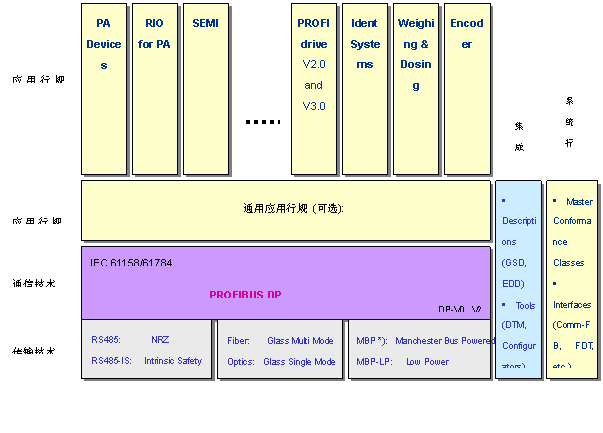
Task: Click Fiber: Glass Multi Mode text
Action: (280, 341)
